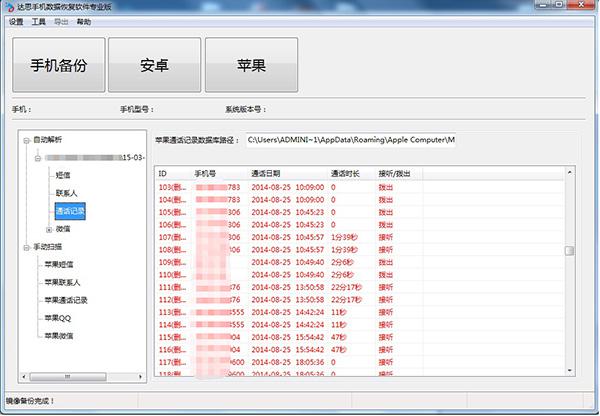
Task: Click the app logo icon in title bar
Action: 8,7
